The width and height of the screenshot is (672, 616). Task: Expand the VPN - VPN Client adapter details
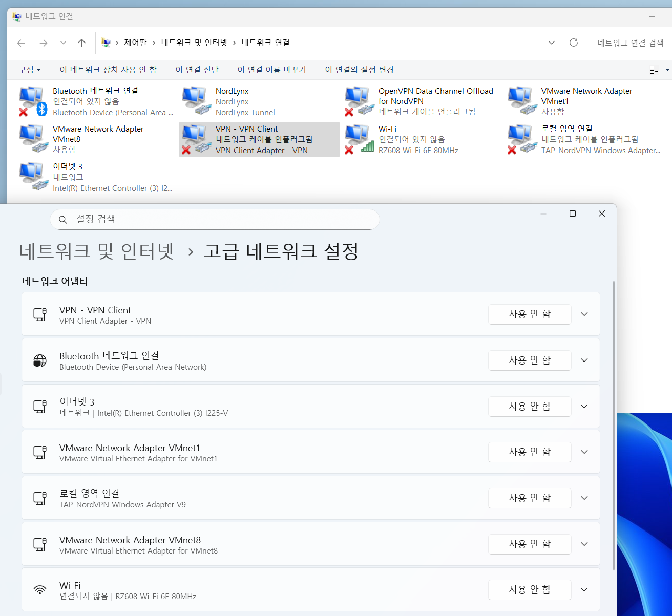coord(584,314)
